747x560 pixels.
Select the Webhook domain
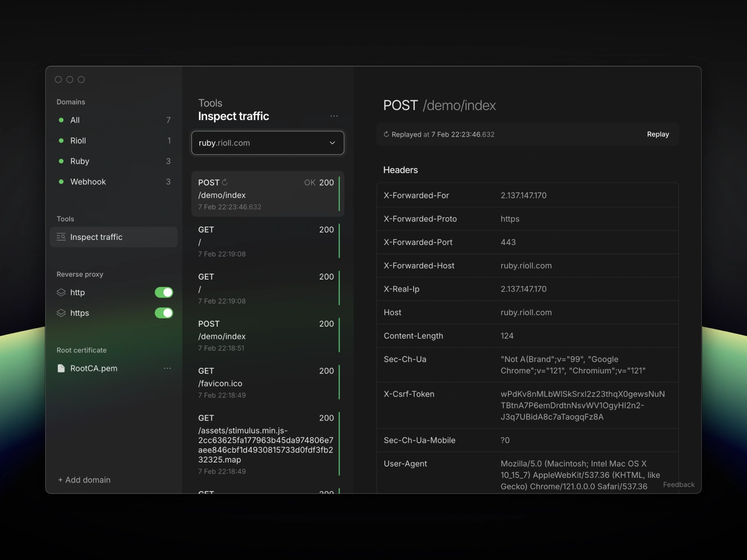pyautogui.click(x=114, y=182)
